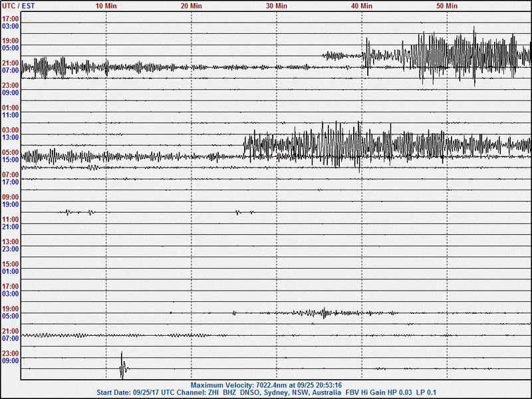Image resolution: width=532 pixels, height=399 pixels.
Task: Click the first 23:00 UTC row label
Action: click(11, 86)
